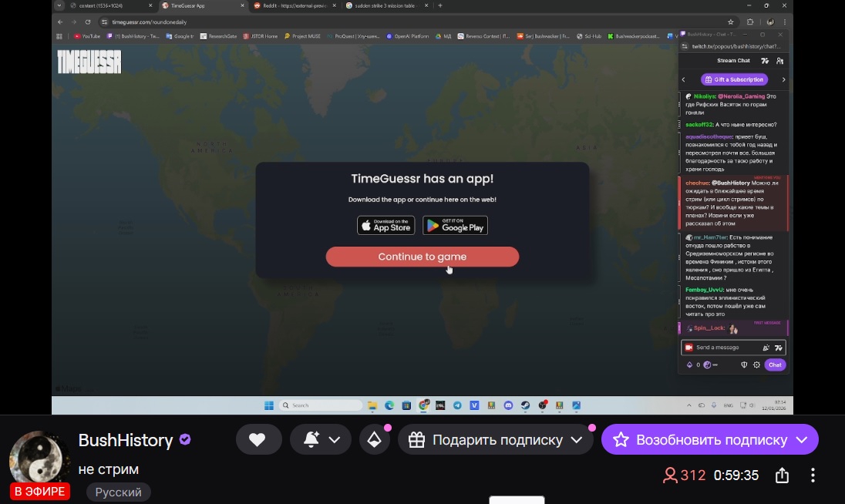Screen dimensions: 845x504
Task: Click the Bits diamond button below the stream
Action: click(374, 439)
